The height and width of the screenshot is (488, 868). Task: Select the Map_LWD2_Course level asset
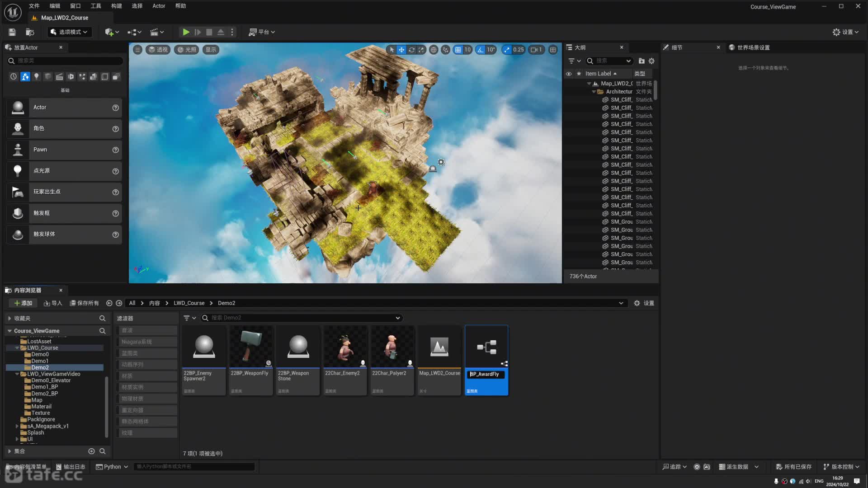pos(439,360)
